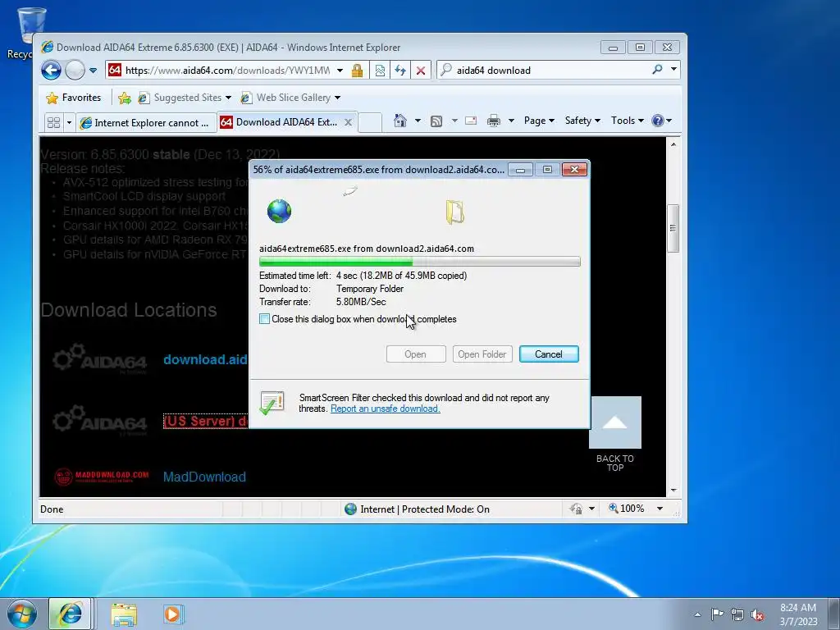
Task: Click the BACK TO TOP arrow button
Action: coord(615,422)
